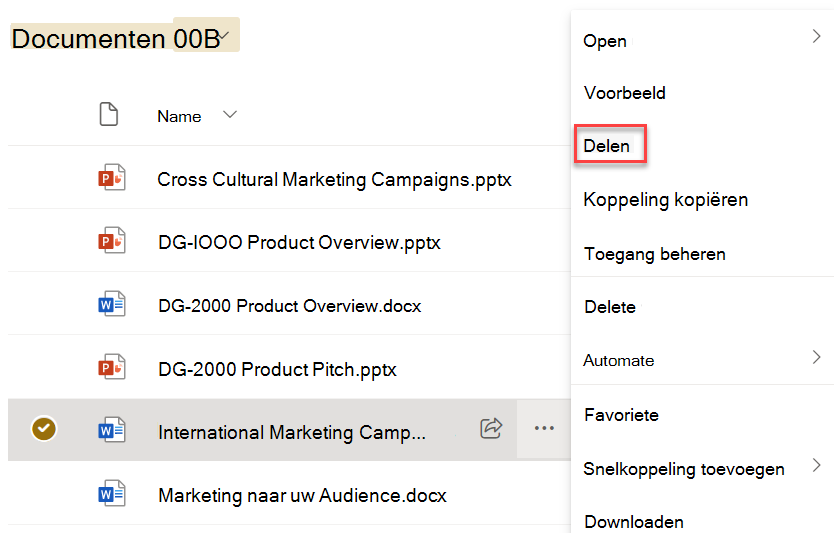Open DG-2000 Product Overview.docx file
Screen dimensions: 834x533
pos(289,306)
